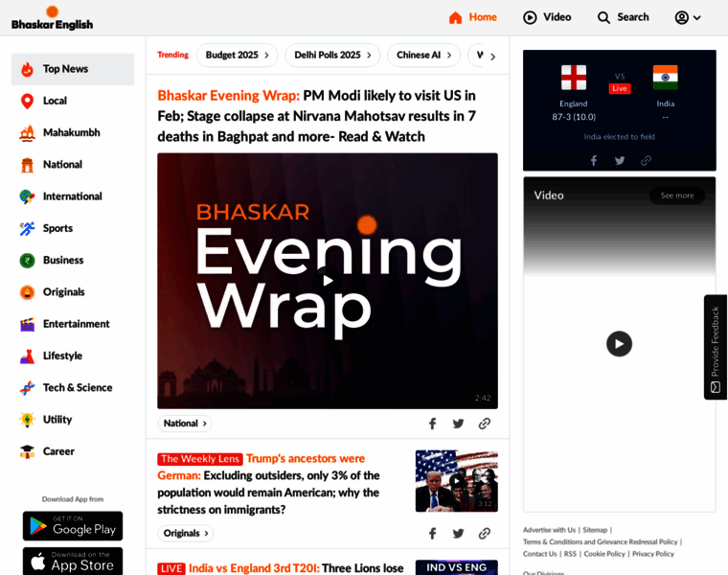Open Delhi Polls 2025 trending topic
728x575 pixels.
pyautogui.click(x=332, y=56)
